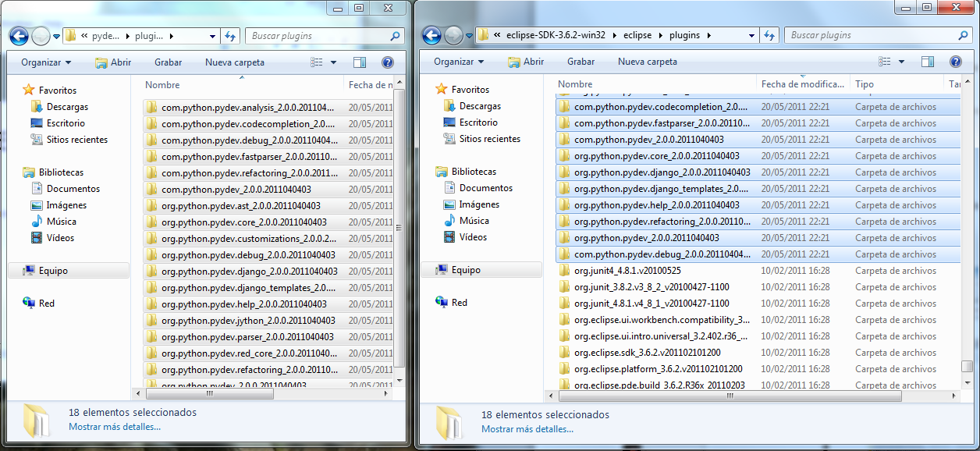Open Documentos library in the right window
This screenshot has height=451, width=980.
[485, 188]
